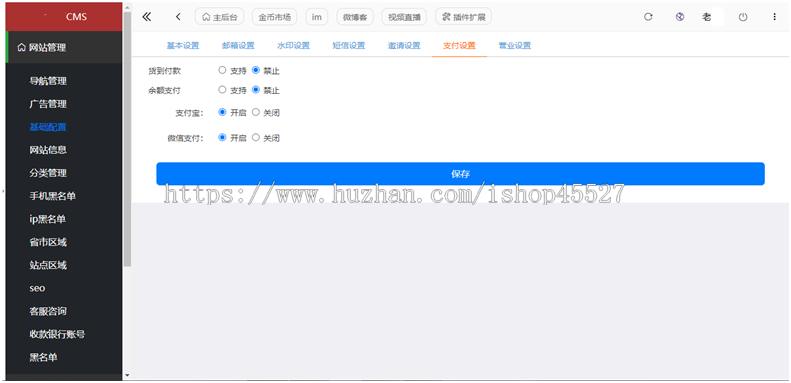Screen dimensions: 791x383
Task: Select 禁止 for 余额支付
Action: (x=256, y=90)
